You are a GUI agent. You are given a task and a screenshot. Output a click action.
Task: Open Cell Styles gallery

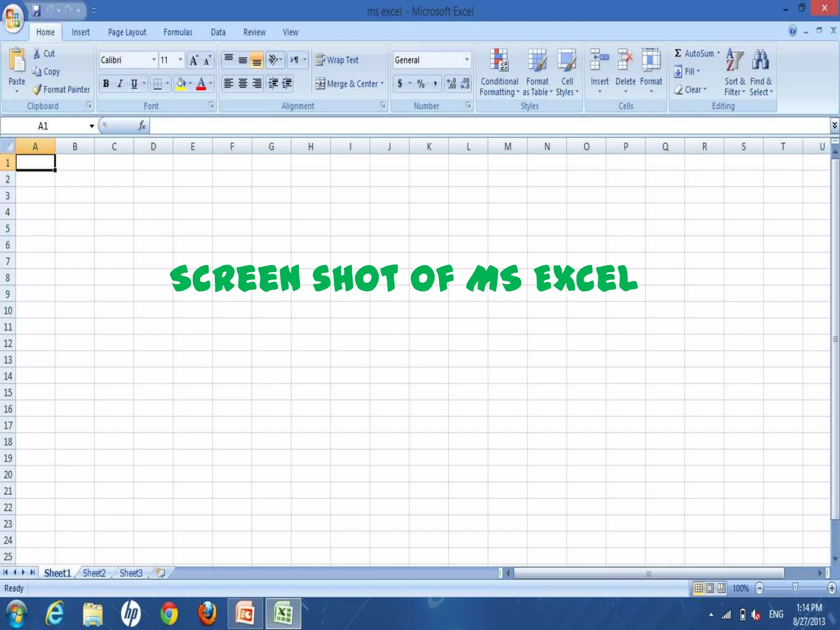[567, 72]
